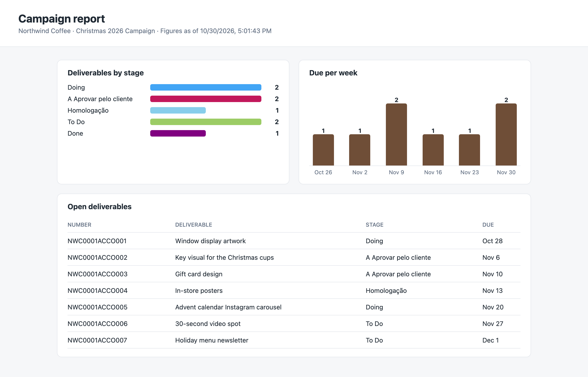
Task: Click the To Do green bar
Action: [x=206, y=122]
